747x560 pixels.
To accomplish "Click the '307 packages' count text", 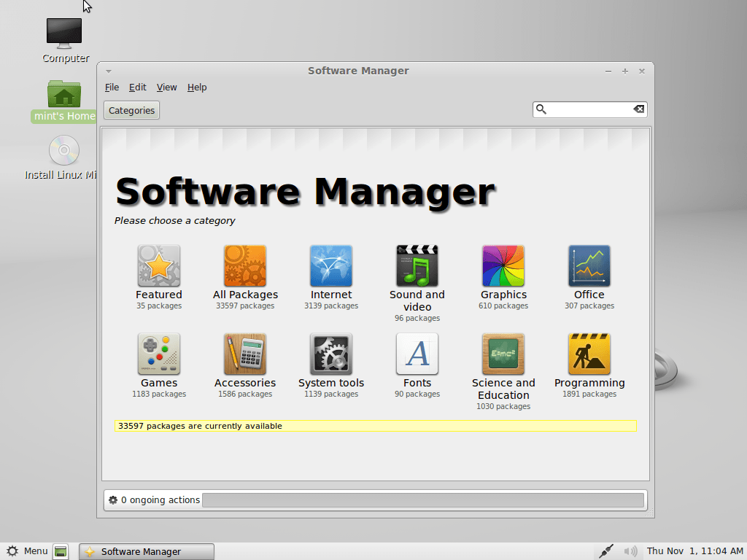I will tap(589, 306).
